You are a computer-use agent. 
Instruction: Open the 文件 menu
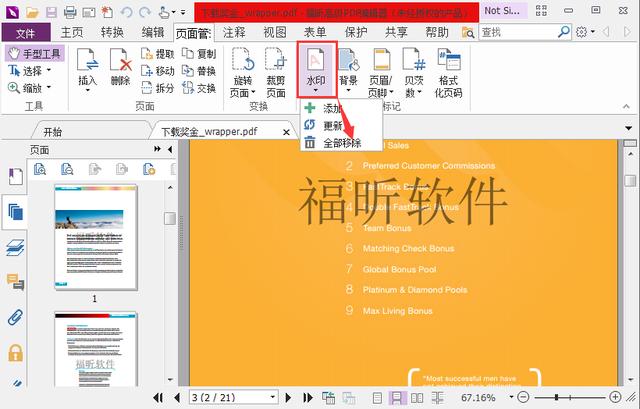(x=26, y=33)
